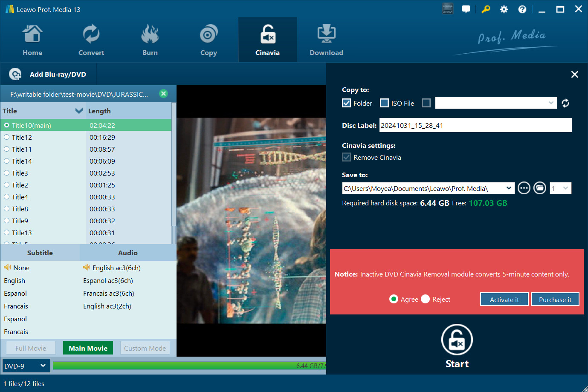588x392 pixels.
Task: Choose Full Movie mode
Action: [31, 348]
